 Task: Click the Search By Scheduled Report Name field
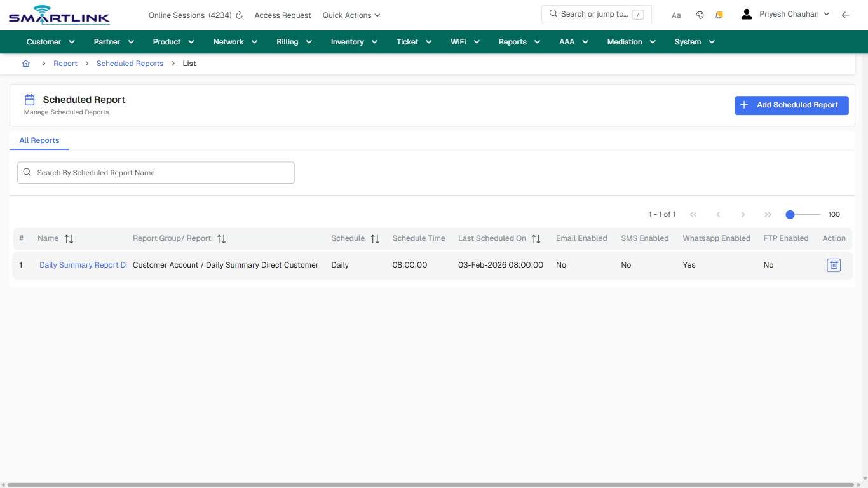pyautogui.click(x=156, y=172)
